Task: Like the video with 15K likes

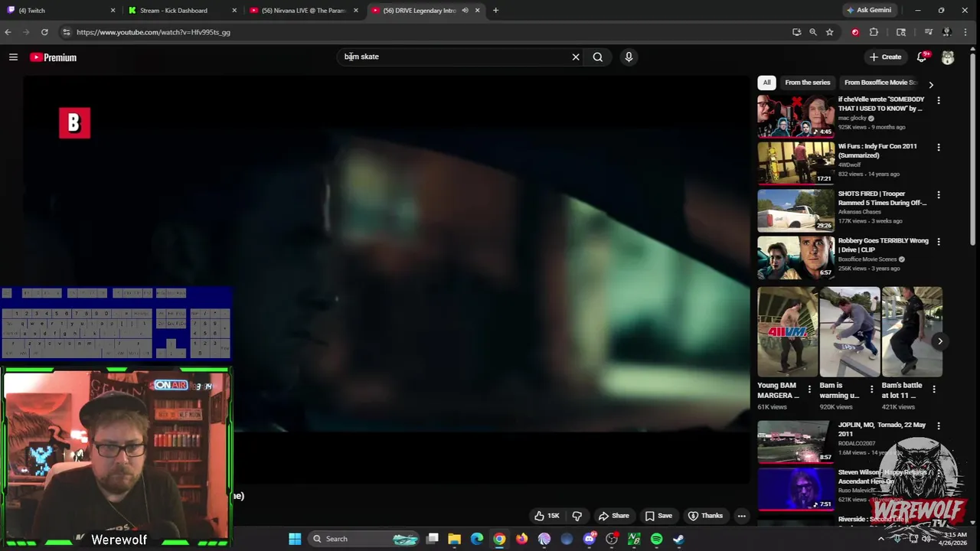Action: (x=547, y=516)
